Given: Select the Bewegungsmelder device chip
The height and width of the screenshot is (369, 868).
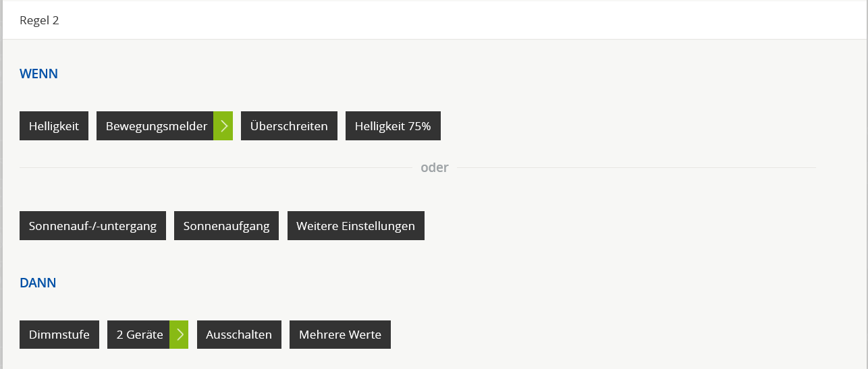Looking at the screenshot, I should (156, 126).
